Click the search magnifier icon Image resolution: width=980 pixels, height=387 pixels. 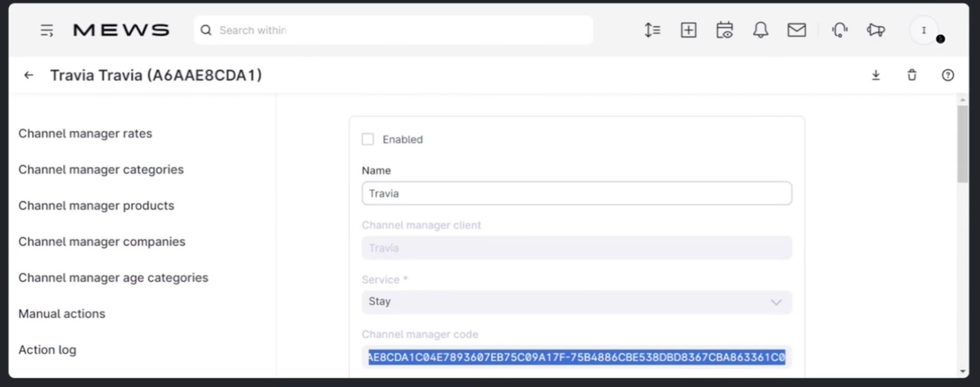pos(206,30)
